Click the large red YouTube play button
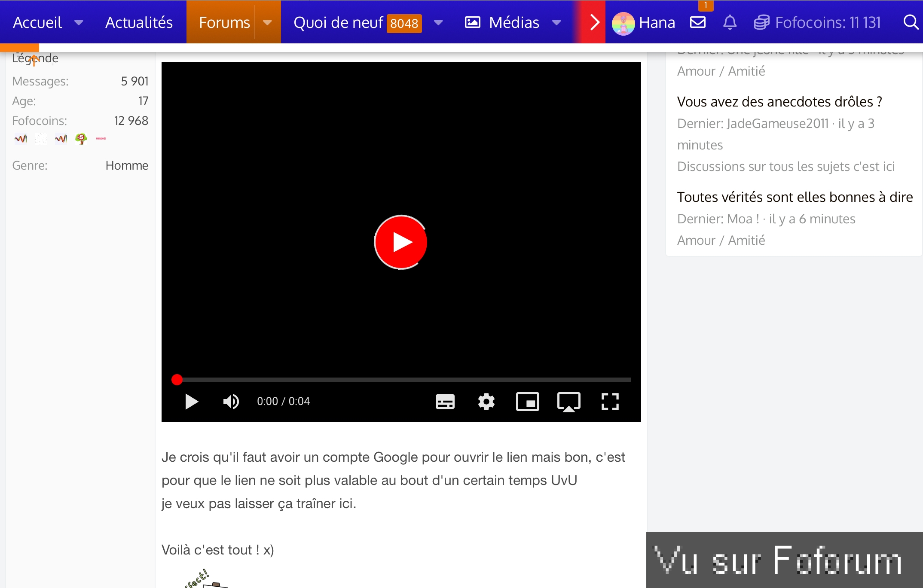The height and width of the screenshot is (588, 923). tap(400, 242)
